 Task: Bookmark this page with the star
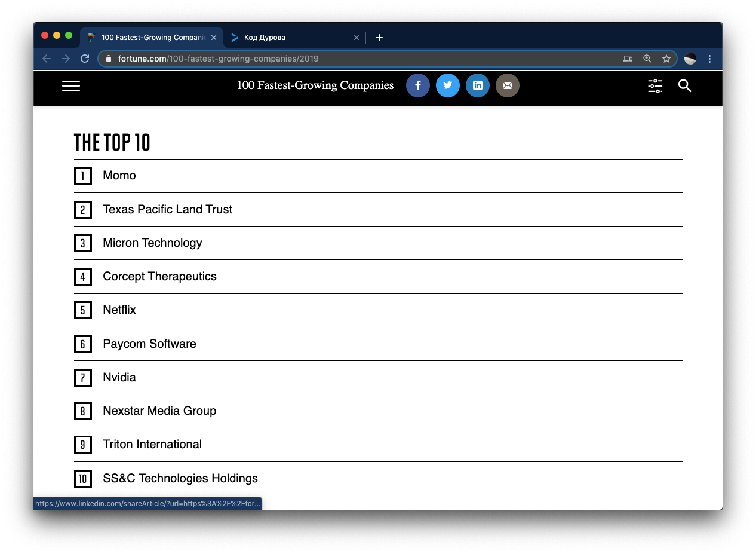pyautogui.click(x=666, y=59)
